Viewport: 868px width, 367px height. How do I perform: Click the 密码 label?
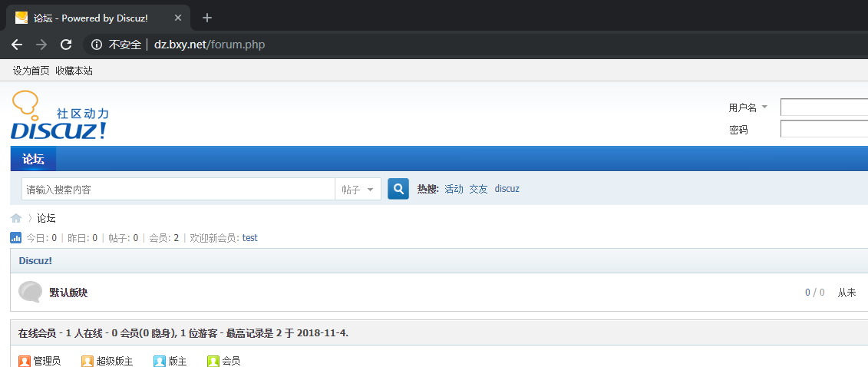click(738, 130)
